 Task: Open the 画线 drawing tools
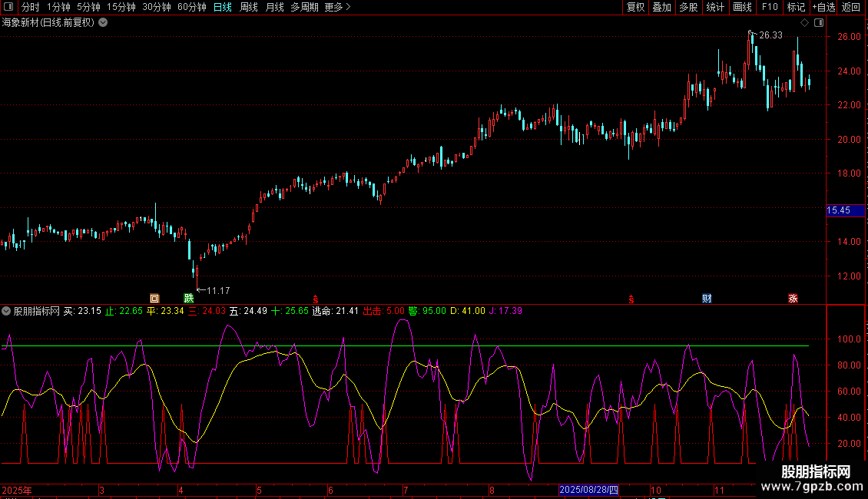[x=742, y=8]
